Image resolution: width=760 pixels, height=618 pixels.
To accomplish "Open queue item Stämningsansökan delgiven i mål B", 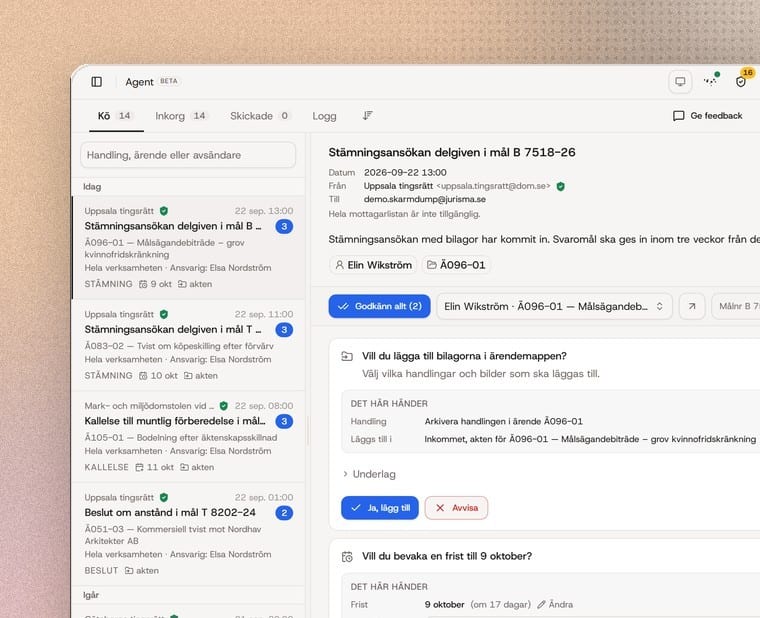I will point(188,248).
